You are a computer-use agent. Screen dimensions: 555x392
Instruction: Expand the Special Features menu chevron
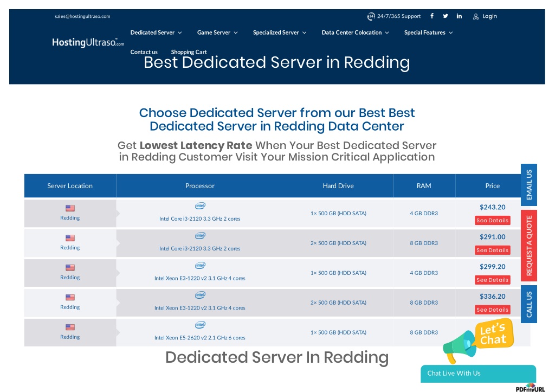[450, 33]
